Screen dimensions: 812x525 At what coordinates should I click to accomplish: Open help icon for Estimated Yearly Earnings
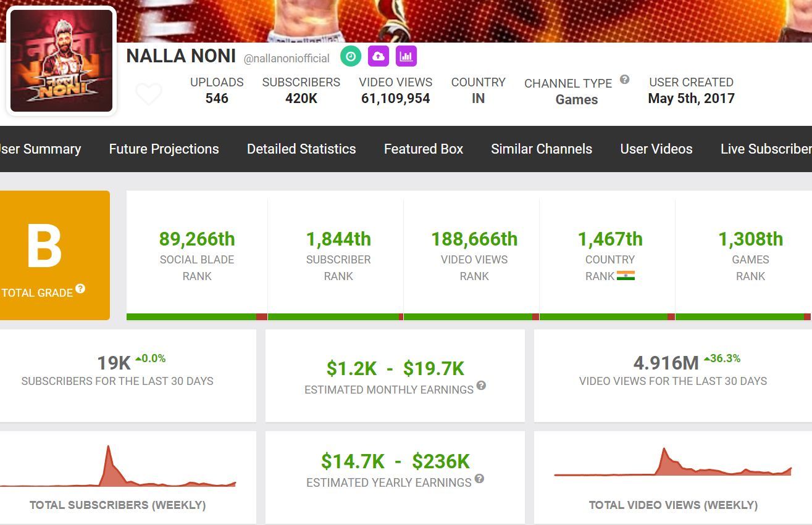click(479, 479)
